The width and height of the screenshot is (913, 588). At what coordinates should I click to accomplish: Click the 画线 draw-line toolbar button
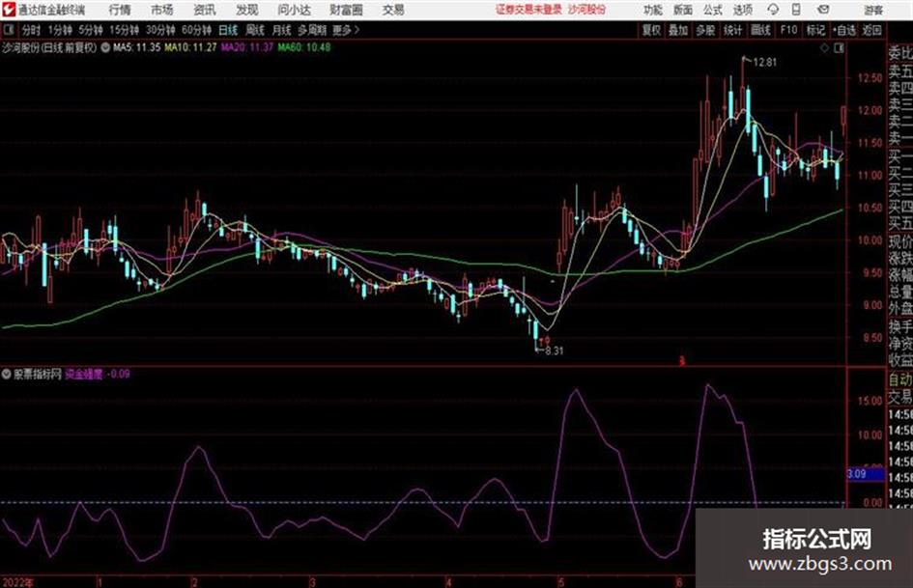click(x=760, y=30)
